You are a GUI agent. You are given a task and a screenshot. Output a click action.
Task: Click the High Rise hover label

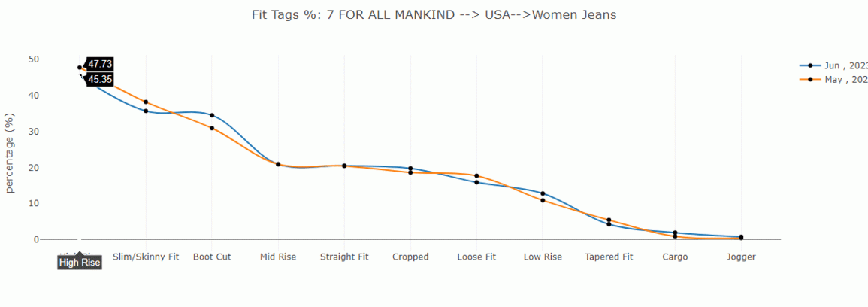(x=80, y=263)
